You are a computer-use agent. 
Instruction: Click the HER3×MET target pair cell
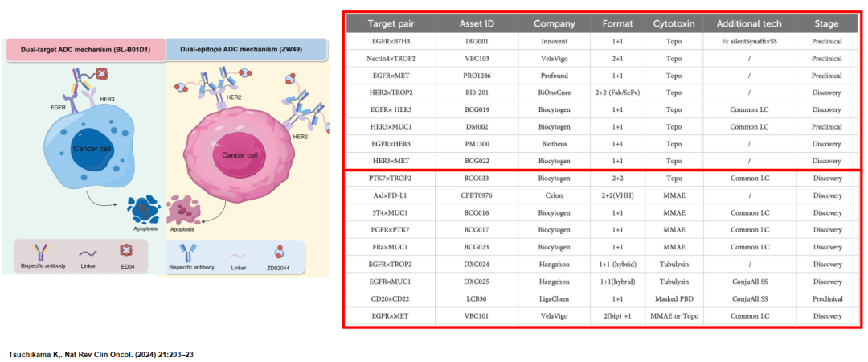[x=391, y=162]
